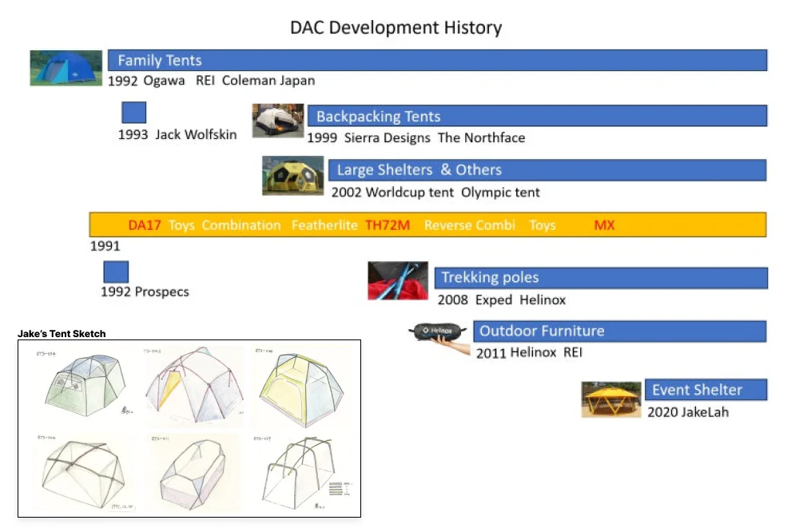Image resolution: width=799 pixels, height=532 pixels.
Task: Click the DAC Development History title
Action: pos(396,27)
